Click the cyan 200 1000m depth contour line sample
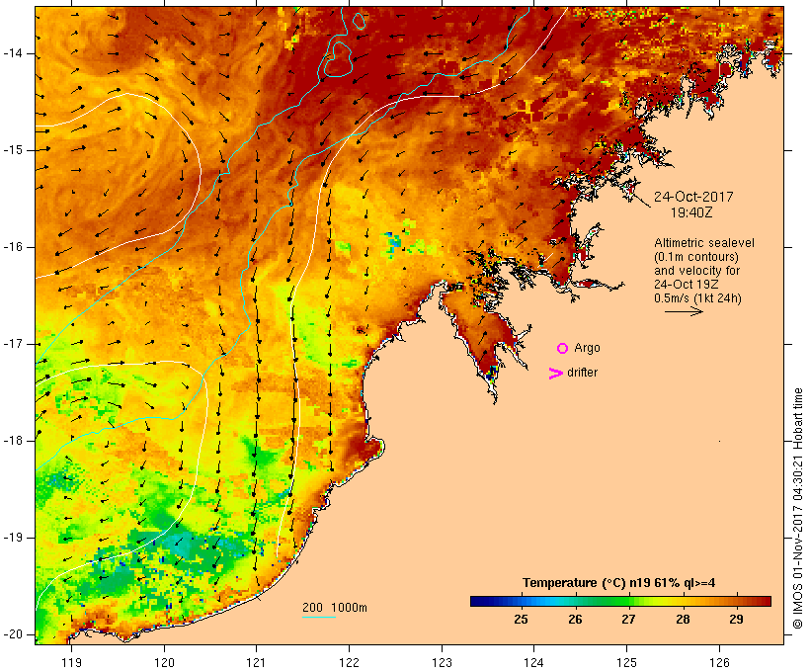Image resolution: width=810 pixels, height=672 pixels. point(319,617)
